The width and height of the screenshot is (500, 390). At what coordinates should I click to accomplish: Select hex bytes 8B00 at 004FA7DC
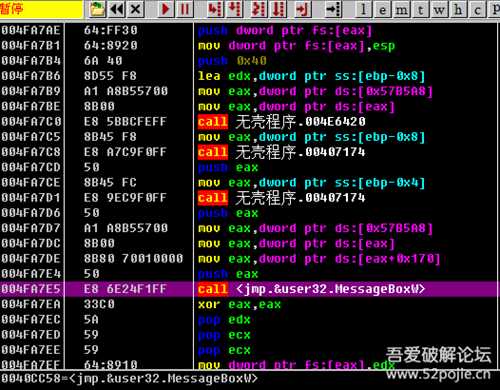(99, 244)
